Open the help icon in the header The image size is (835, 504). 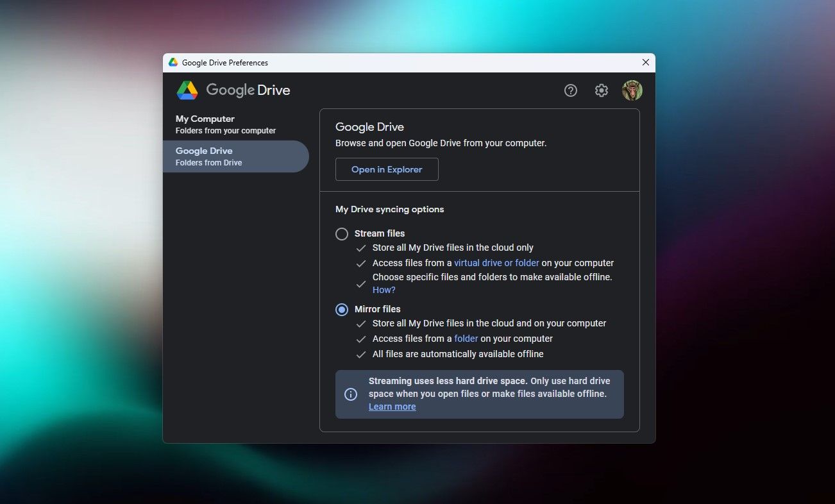tap(570, 90)
